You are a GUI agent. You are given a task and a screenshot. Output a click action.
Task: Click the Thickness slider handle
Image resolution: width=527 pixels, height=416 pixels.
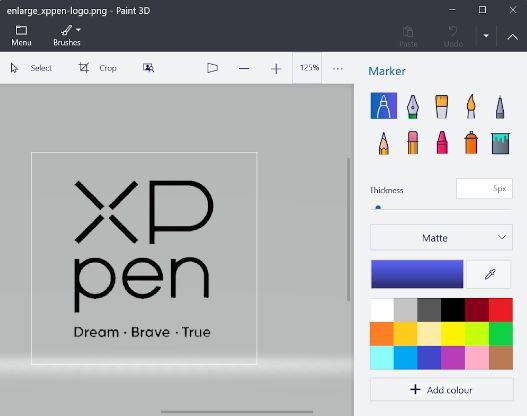[x=378, y=208]
